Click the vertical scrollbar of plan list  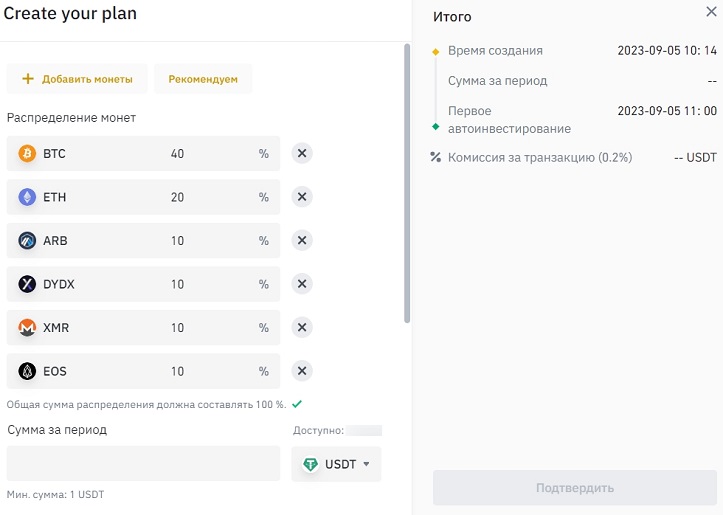(x=407, y=180)
